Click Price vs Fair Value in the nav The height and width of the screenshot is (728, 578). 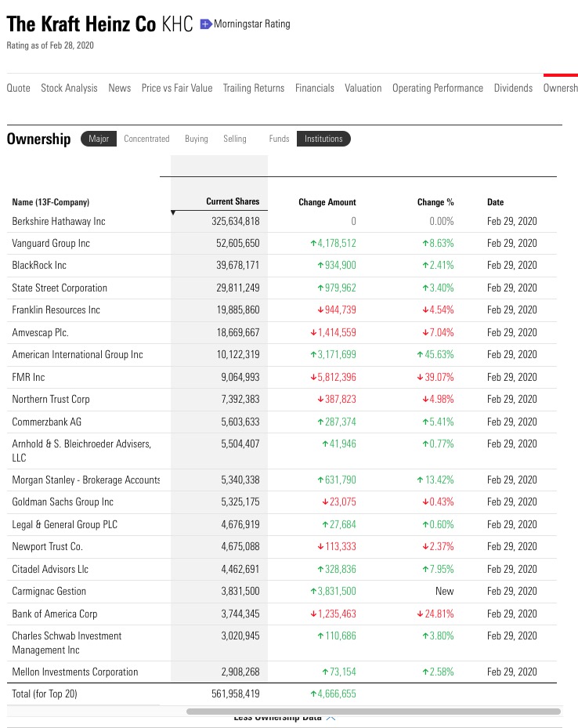(177, 88)
